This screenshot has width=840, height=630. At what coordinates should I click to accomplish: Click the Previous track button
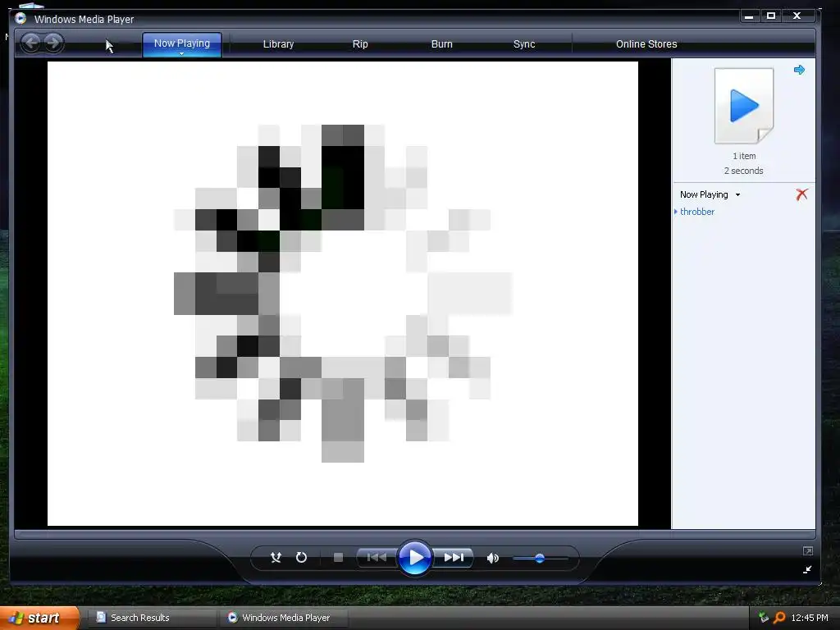click(x=377, y=558)
